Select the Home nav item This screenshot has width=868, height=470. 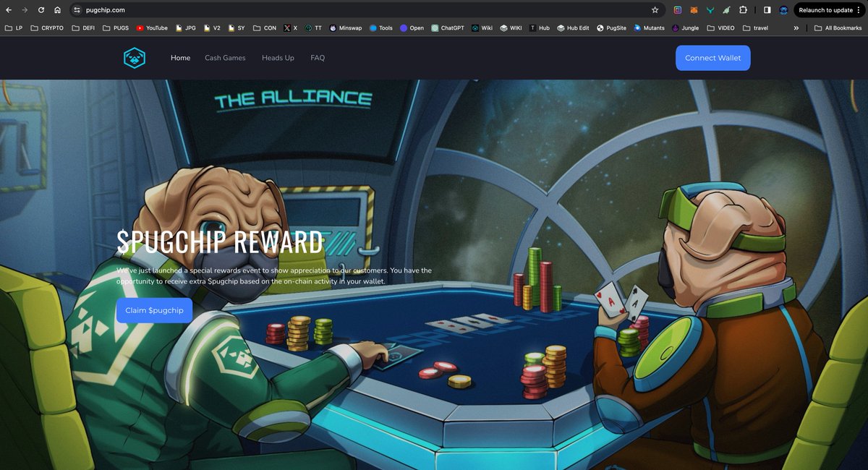pyautogui.click(x=180, y=58)
